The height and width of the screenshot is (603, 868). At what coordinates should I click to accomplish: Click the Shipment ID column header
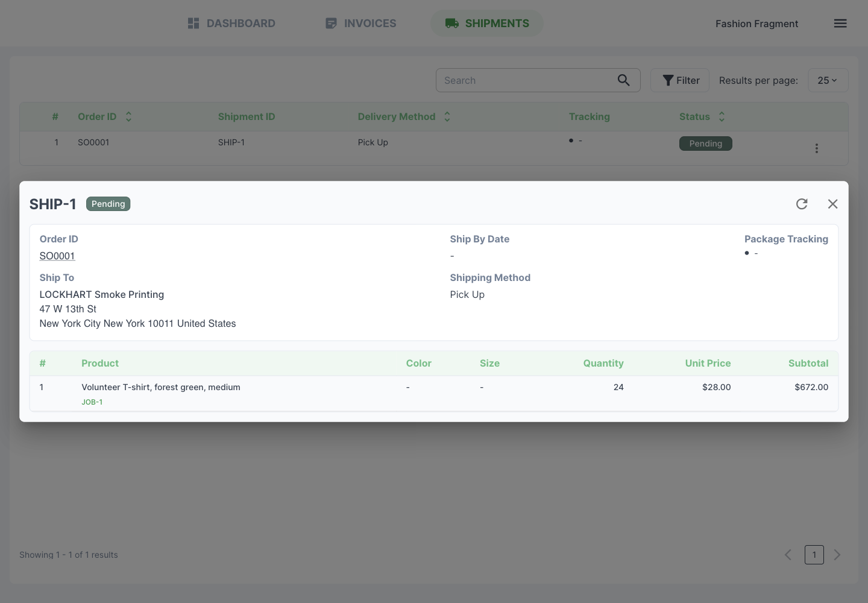click(247, 117)
